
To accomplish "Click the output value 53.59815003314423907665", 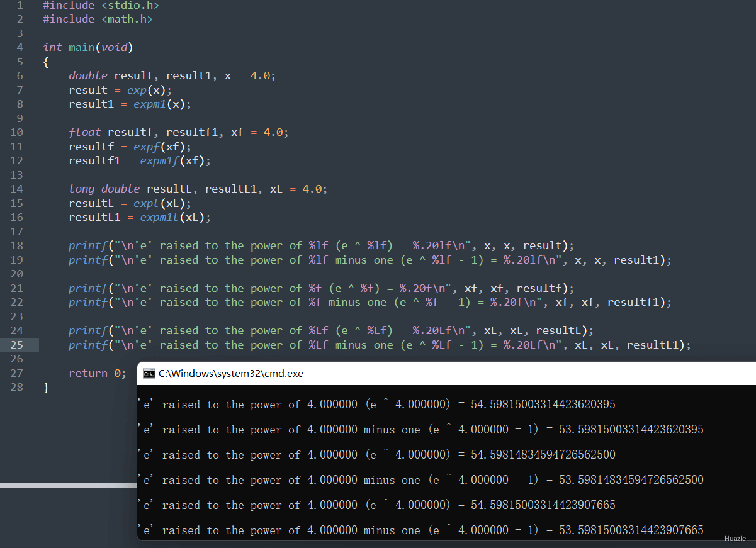I will (631, 530).
